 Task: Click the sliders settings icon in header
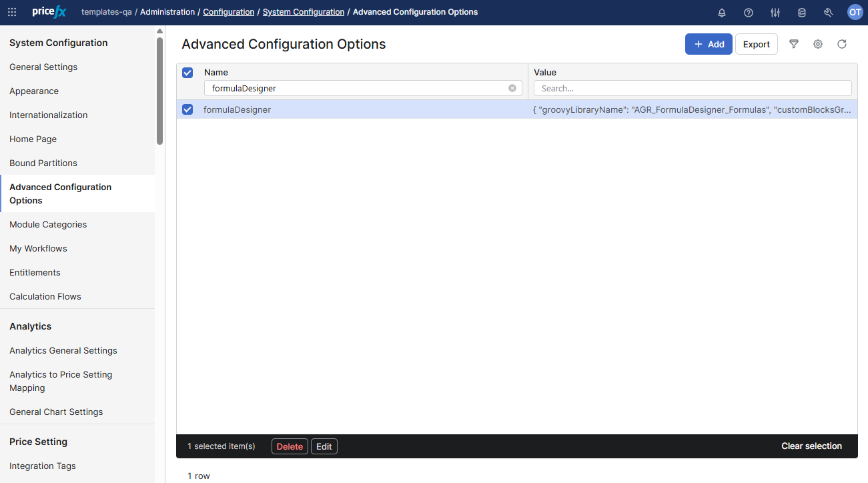tap(775, 12)
